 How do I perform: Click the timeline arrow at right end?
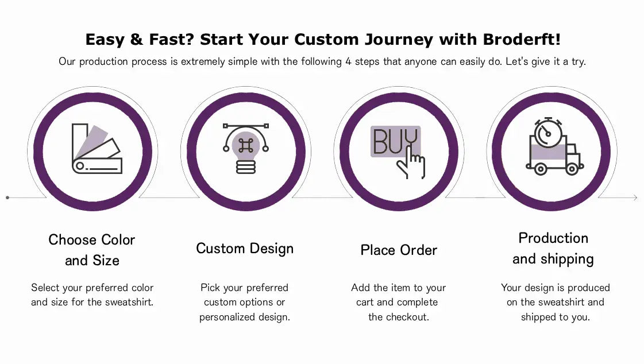(634, 198)
